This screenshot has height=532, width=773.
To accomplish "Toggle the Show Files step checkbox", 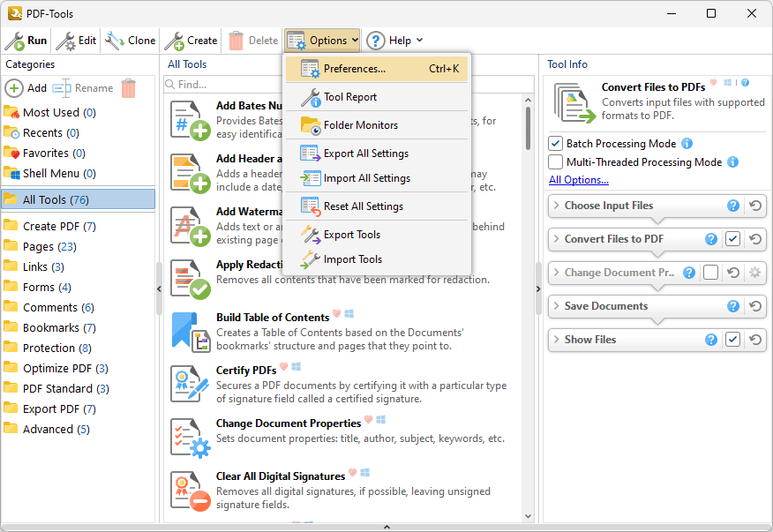I will pos(732,340).
